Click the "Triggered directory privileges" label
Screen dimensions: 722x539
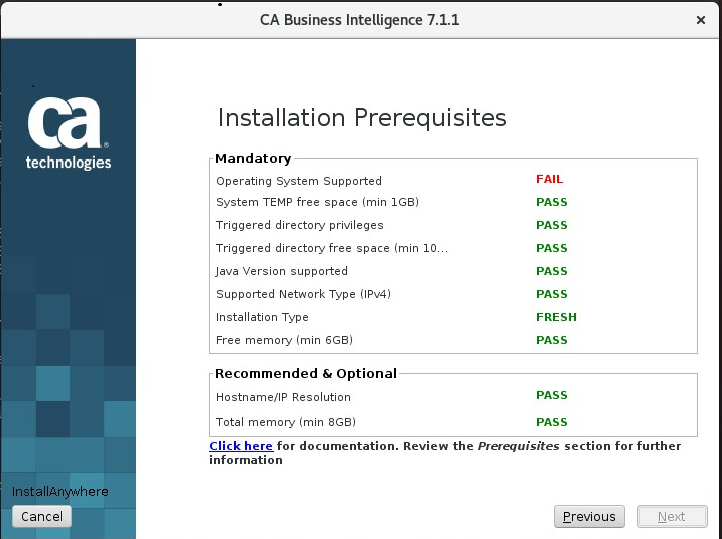pyautogui.click(x=299, y=225)
